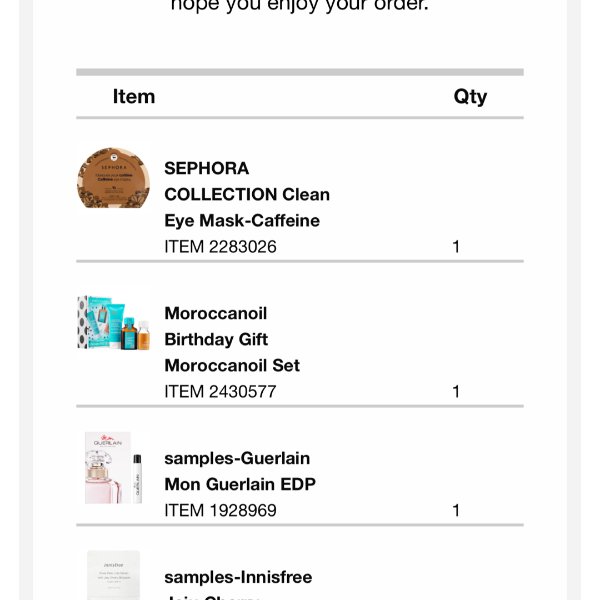The height and width of the screenshot is (600, 600).
Task: Select the quantity value for Moroccanoil set
Action: point(456,392)
